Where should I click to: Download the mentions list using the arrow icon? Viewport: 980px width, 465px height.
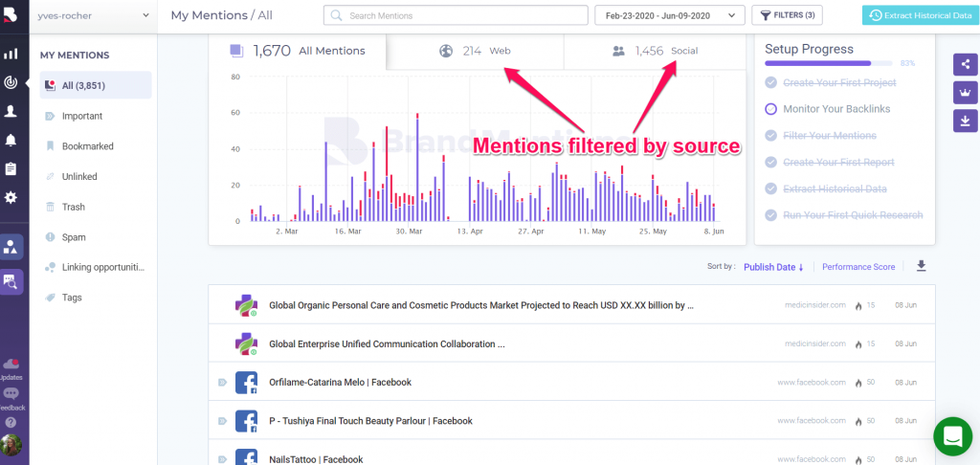click(x=921, y=266)
